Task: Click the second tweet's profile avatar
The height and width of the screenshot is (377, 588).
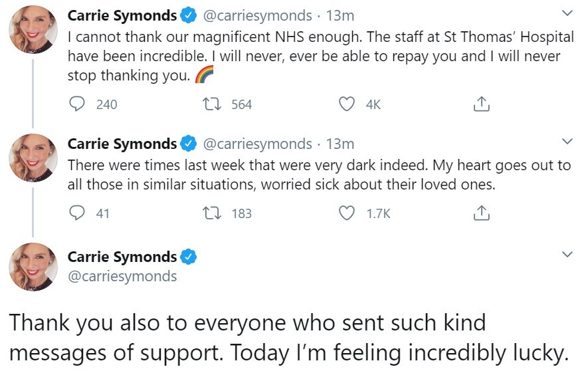Action: pos(33,158)
